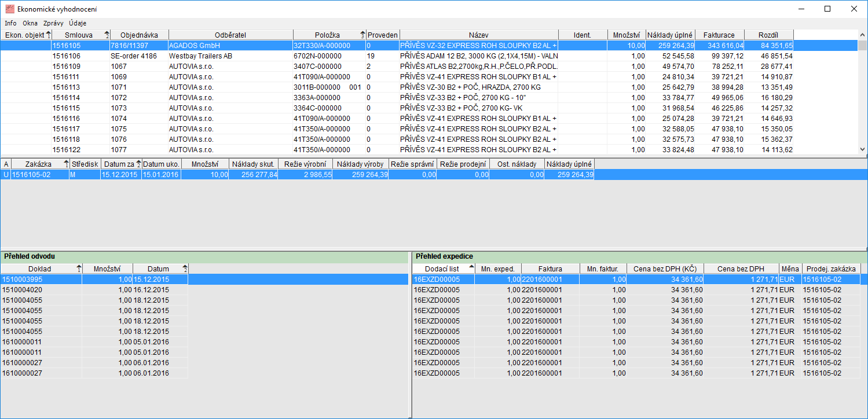Click the Středisk column header
This screenshot has height=419, width=868.
[x=85, y=164]
